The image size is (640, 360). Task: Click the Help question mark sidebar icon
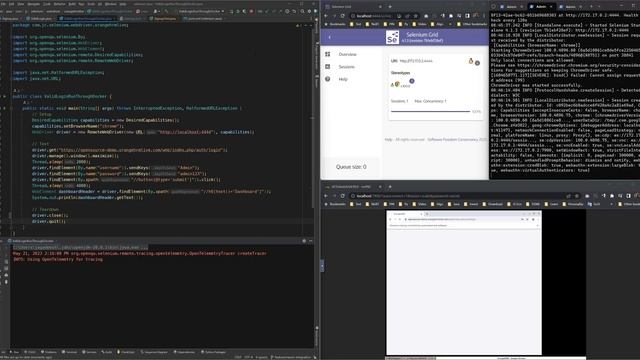coord(328,79)
